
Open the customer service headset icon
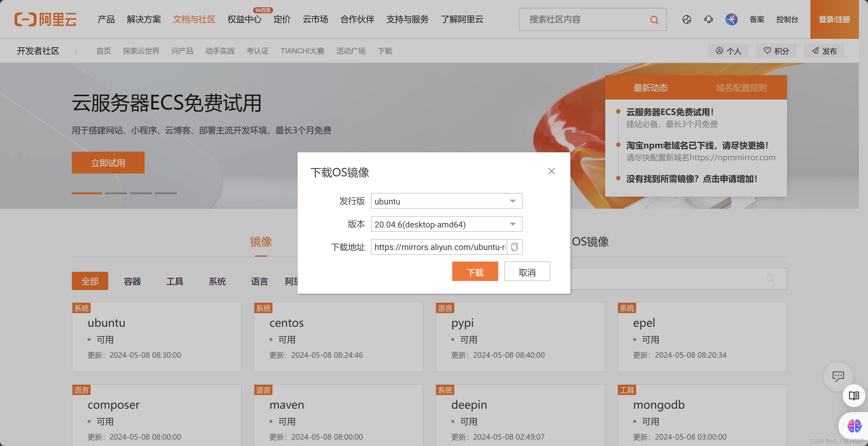pos(708,19)
